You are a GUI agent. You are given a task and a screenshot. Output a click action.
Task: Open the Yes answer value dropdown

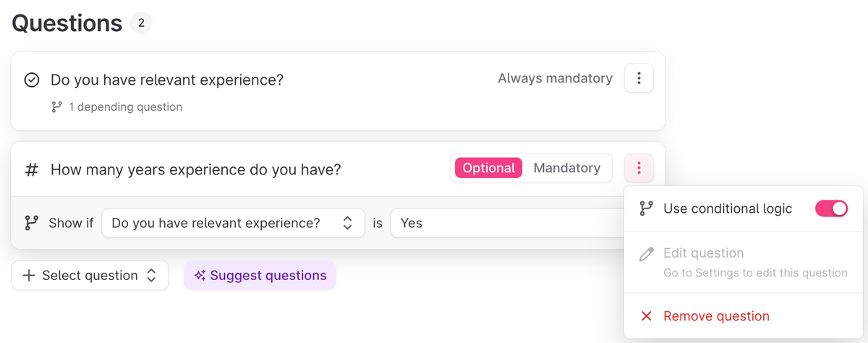click(506, 223)
